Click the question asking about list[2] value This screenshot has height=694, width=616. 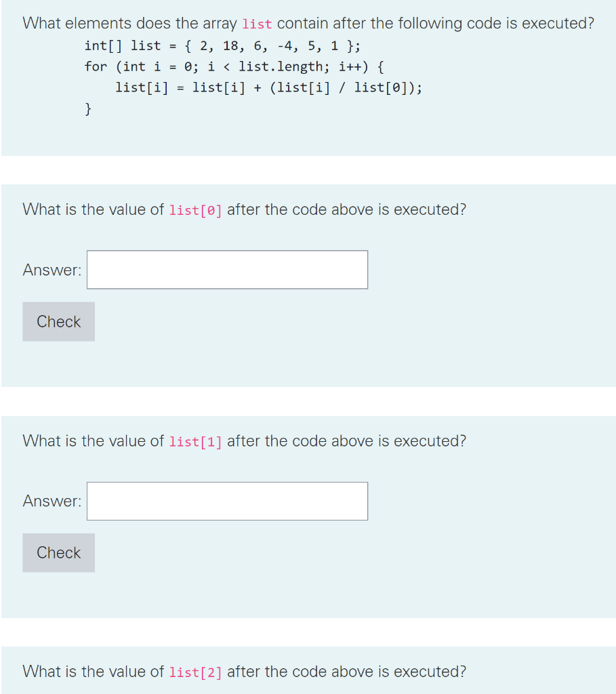click(x=243, y=672)
